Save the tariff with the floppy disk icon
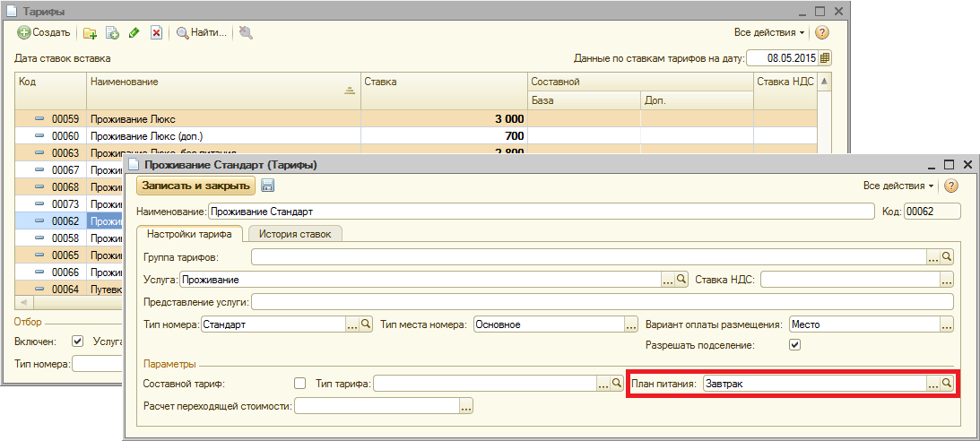This screenshot has width=980, height=441. 267,186
